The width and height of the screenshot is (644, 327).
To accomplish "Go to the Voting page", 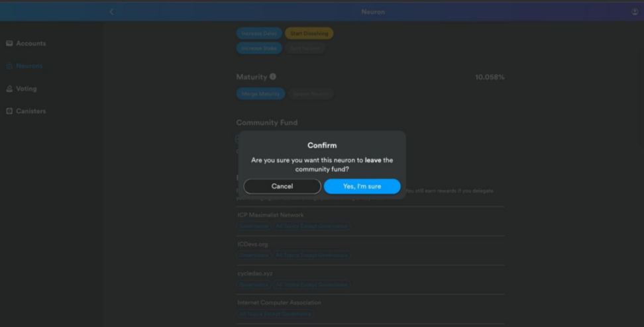I will (x=21, y=89).
